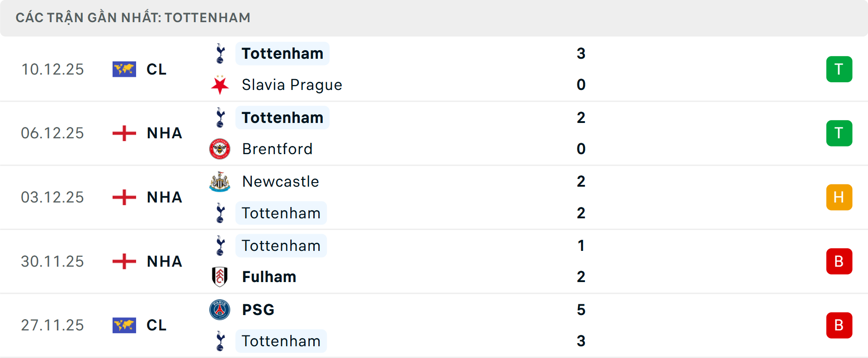The image size is (868, 358).
Task: Click the Fulham team name link
Action: pyautogui.click(x=269, y=277)
